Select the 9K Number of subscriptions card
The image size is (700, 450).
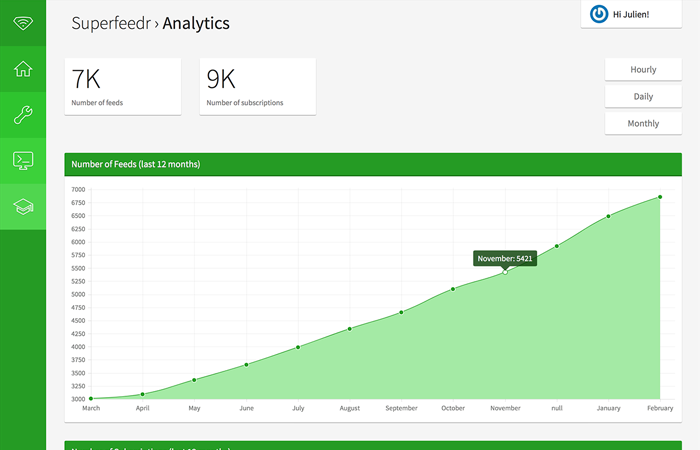tap(258, 86)
